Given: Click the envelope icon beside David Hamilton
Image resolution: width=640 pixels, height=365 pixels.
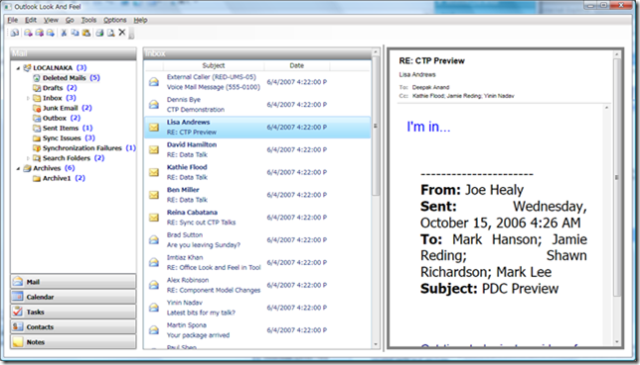Looking at the screenshot, I should (x=154, y=149).
